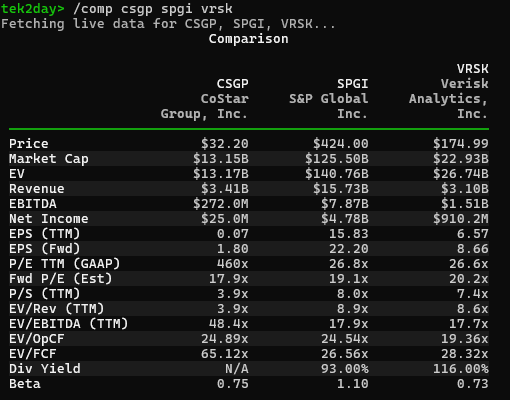The width and height of the screenshot is (510, 400).
Task: Click the Price row label
Action: click(x=29, y=144)
